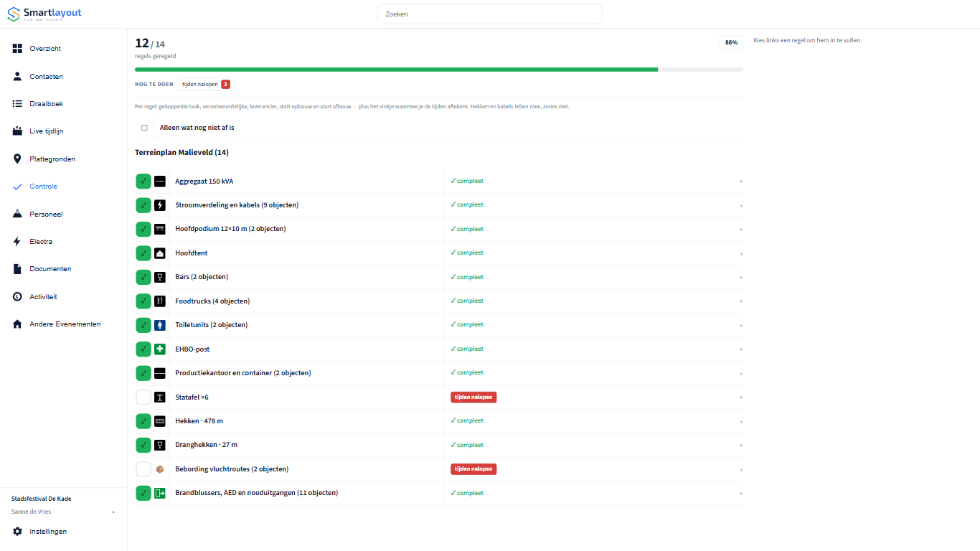This screenshot has height=551, width=980.
Task: Tick the 'Alleen wat nog niet af is' checkbox
Action: point(144,128)
